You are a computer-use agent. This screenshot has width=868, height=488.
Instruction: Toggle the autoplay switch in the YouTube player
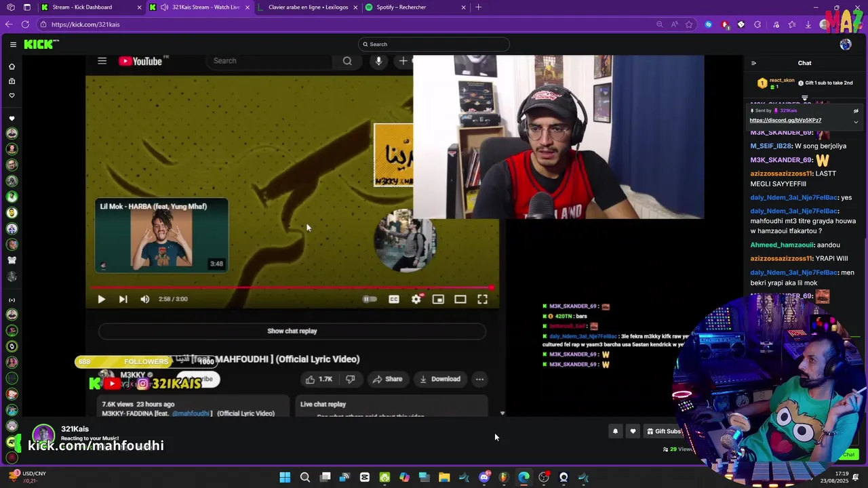(370, 299)
